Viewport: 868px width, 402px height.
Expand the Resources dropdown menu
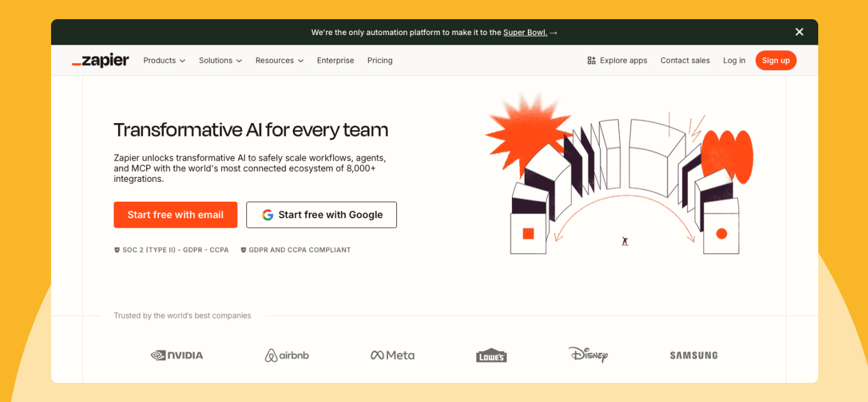pyautogui.click(x=280, y=61)
